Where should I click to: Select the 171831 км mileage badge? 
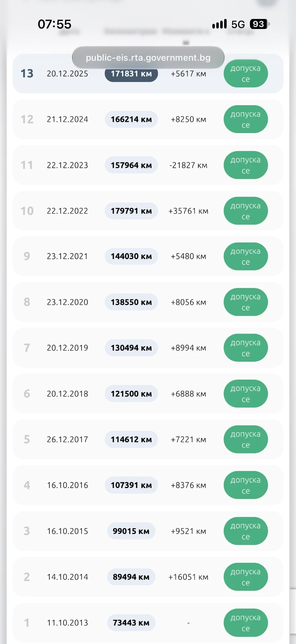[131, 74]
